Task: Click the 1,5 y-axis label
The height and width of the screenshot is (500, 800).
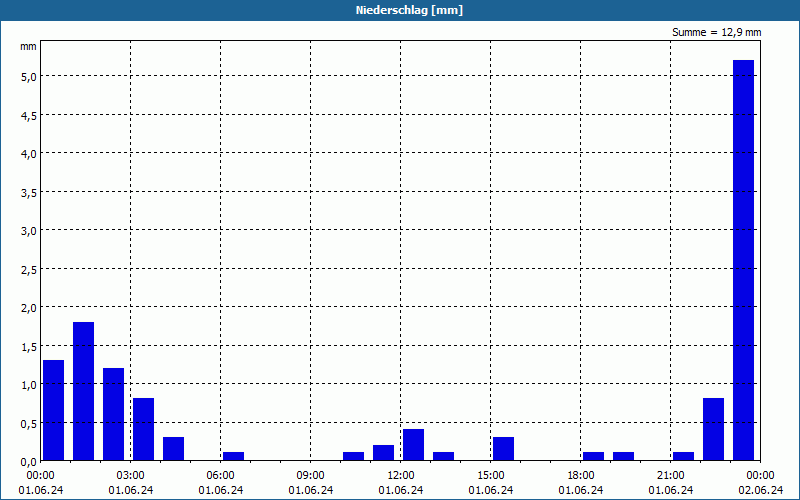Action: (x=28, y=346)
